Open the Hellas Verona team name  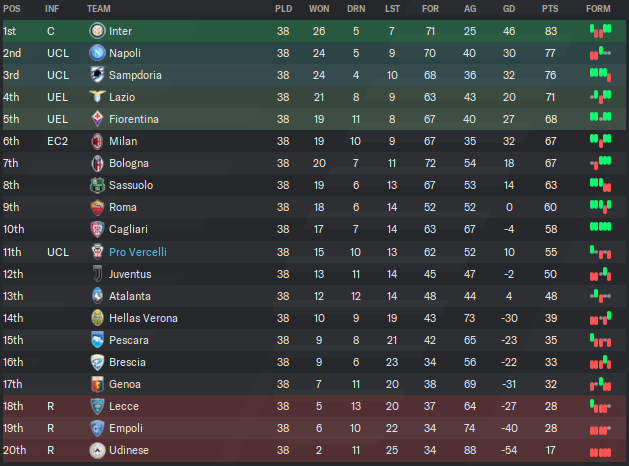pyautogui.click(x=143, y=318)
